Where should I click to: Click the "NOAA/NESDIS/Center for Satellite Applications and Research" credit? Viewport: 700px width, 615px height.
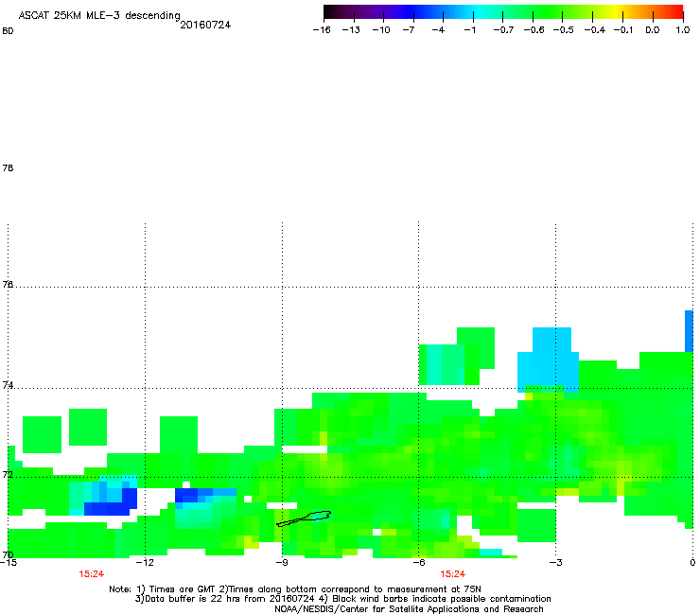point(409,609)
